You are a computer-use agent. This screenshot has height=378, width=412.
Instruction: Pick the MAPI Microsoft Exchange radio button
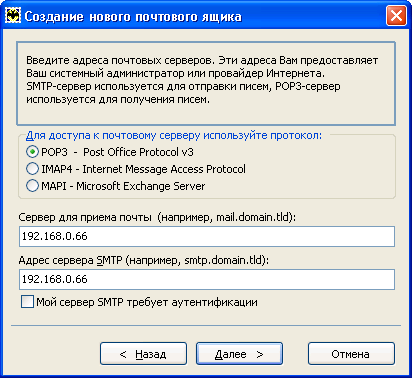(32, 186)
